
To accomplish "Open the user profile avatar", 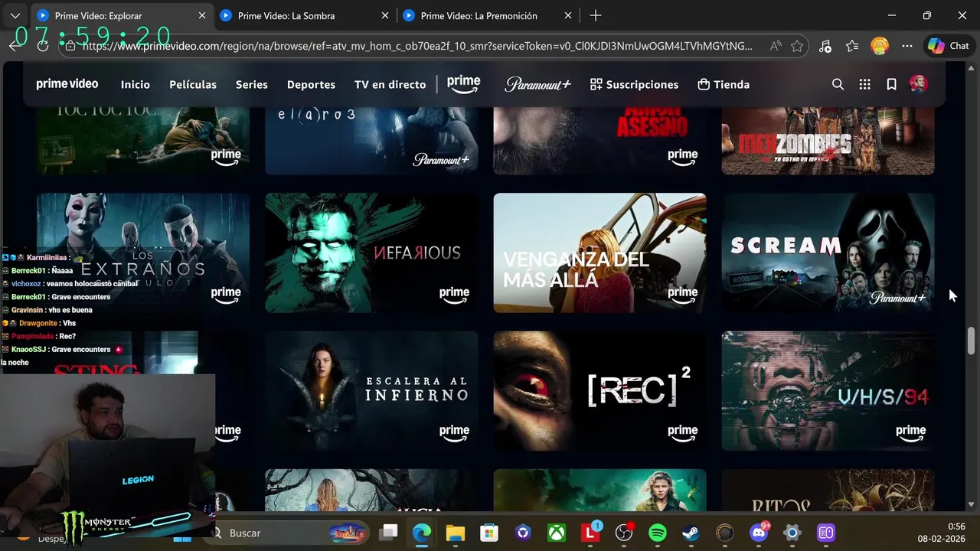I will point(918,84).
